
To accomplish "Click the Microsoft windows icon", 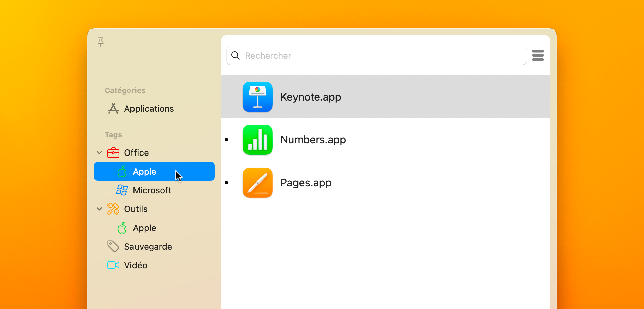I will (122, 190).
